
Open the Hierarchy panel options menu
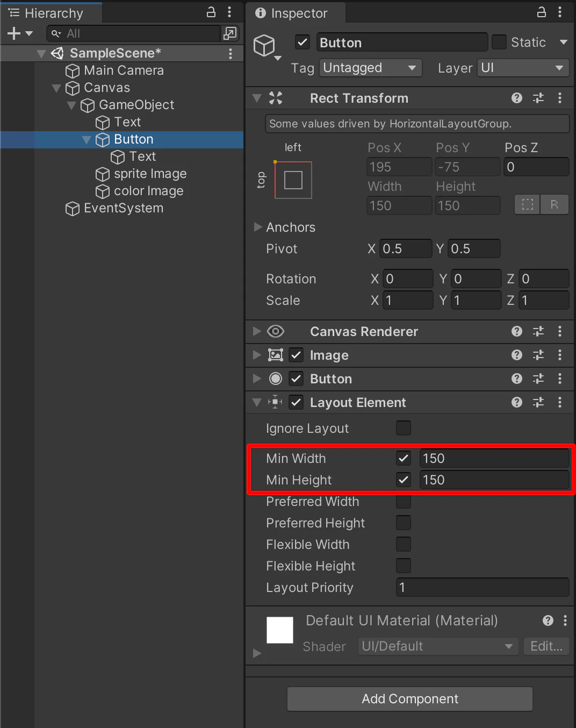(229, 12)
